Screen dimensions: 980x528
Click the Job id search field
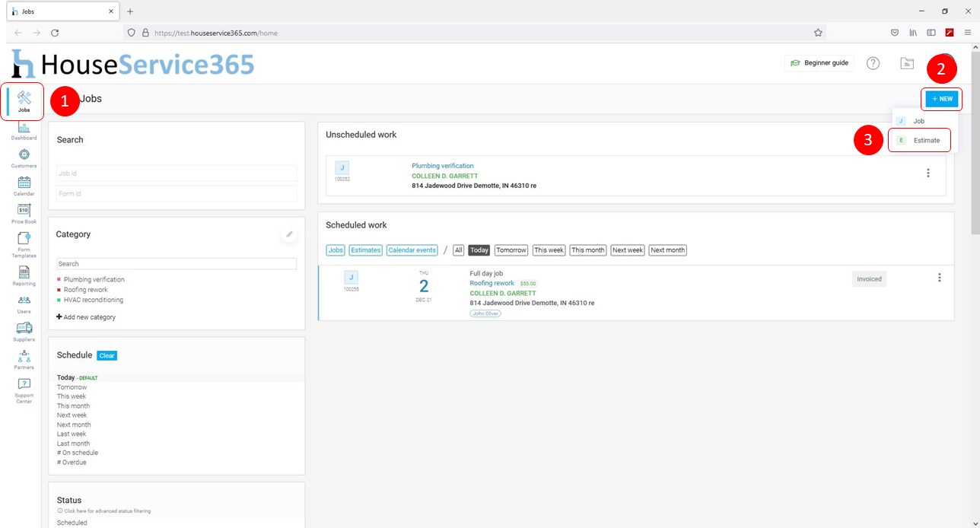(177, 173)
